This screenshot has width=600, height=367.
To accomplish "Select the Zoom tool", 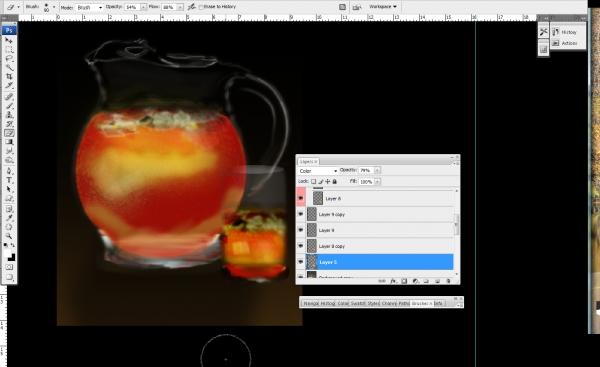I will (9, 236).
